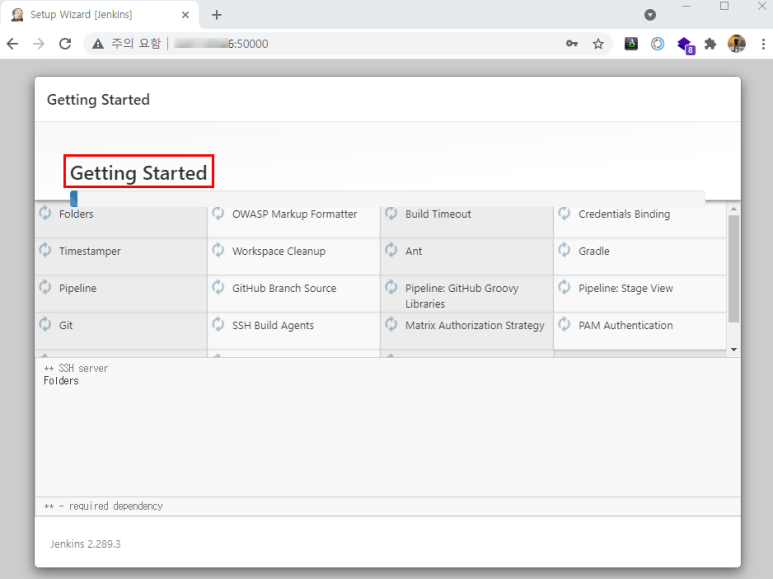Image resolution: width=773 pixels, height=579 pixels.
Task: Click the Workspace Cleanup spinner icon
Action: coord(218,250)
